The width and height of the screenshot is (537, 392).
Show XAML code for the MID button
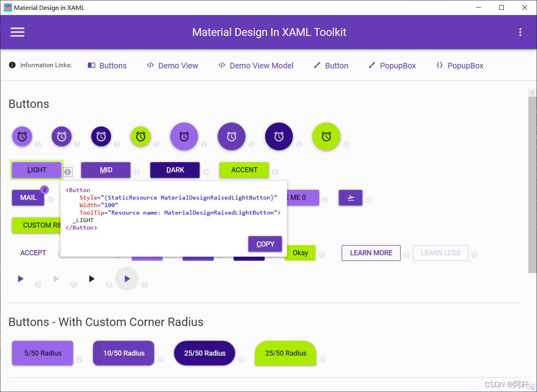[x=137, y=172]
